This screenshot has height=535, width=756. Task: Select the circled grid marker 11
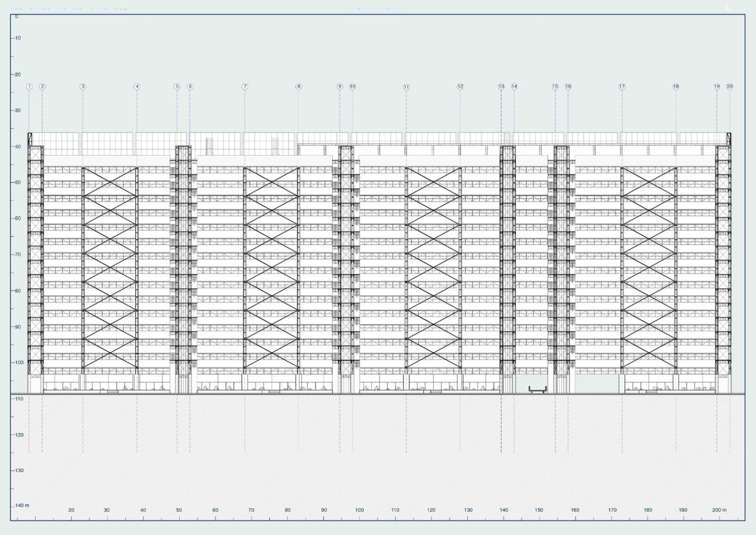coord(406,87)
